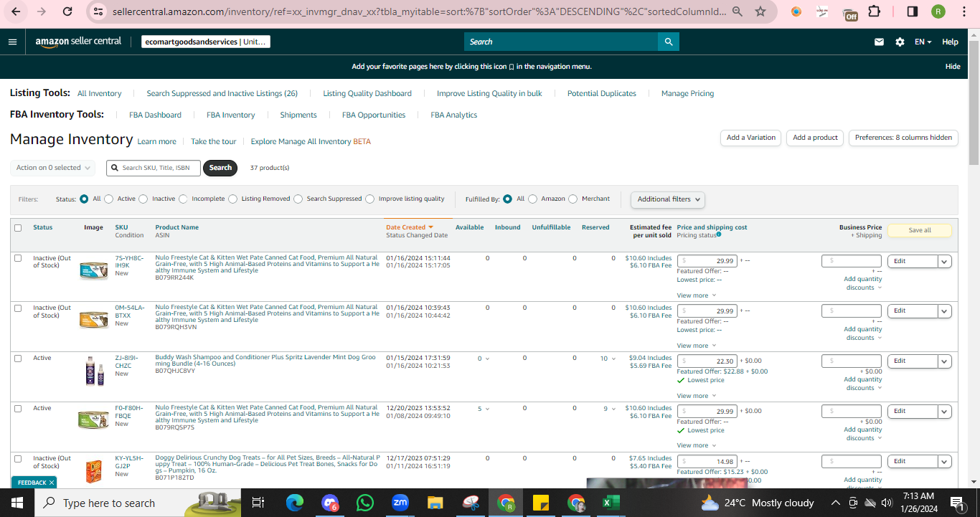Select the Inactive status filter
The height and width of the screenshot is (517, 980).
[x=143, y=199]
